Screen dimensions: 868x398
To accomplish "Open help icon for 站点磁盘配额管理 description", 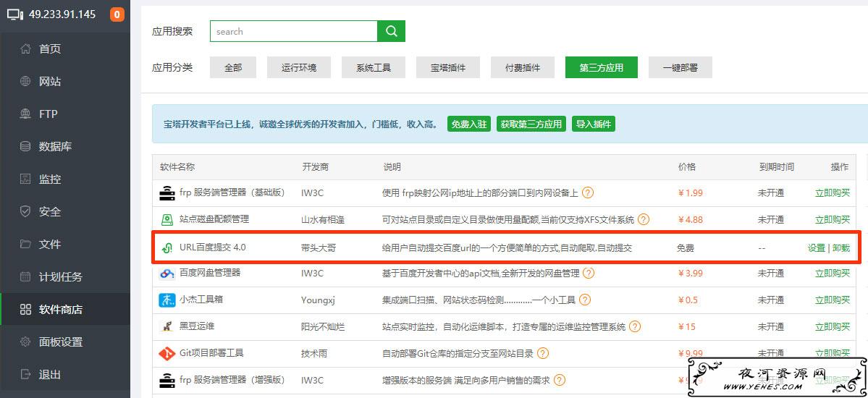I will [x=644, y=219].
